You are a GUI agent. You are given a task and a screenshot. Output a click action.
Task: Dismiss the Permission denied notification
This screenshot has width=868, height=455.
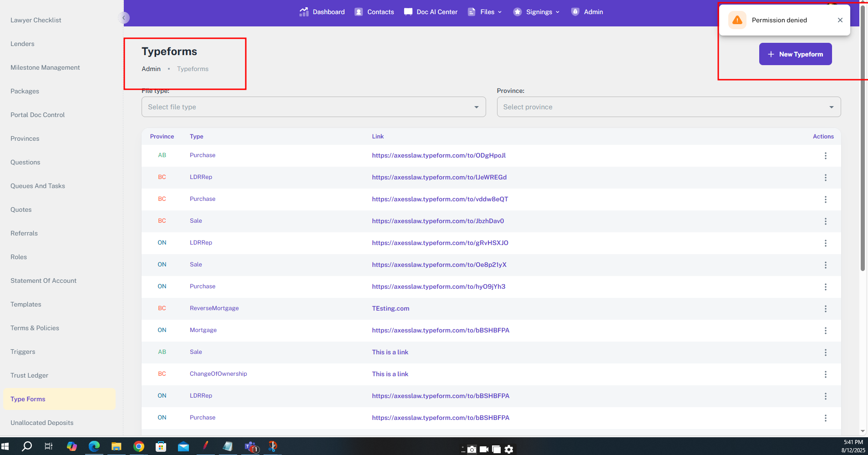pyautogui.click(x=840, y=20)
